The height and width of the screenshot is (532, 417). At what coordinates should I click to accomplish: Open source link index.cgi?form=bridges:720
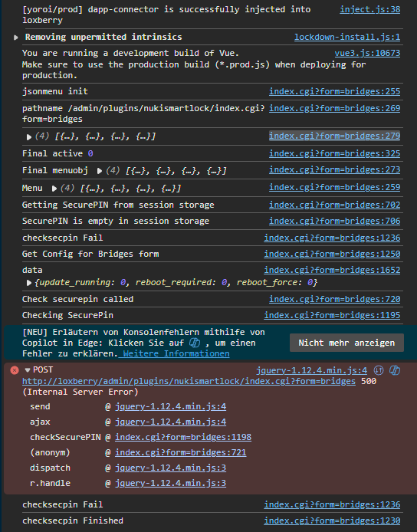[x=334, y=299]
